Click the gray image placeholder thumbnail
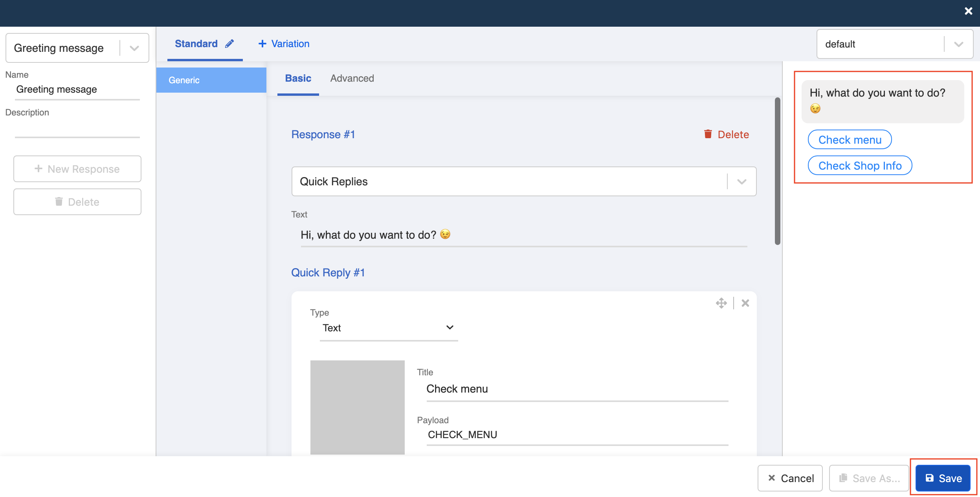 pyautogui.click(x=357, y=407)
